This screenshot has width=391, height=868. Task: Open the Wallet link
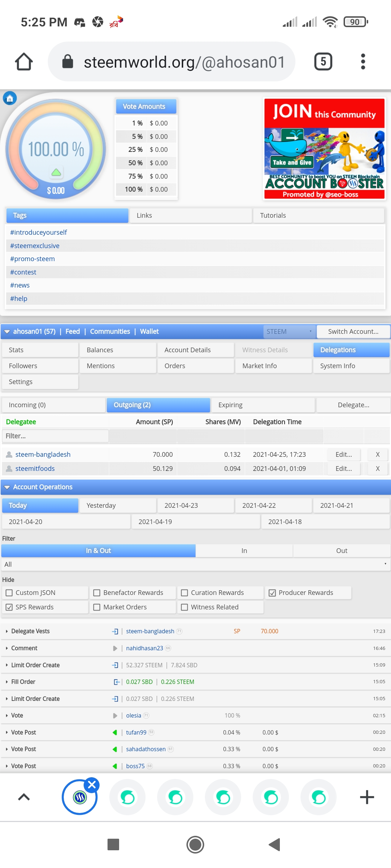click(149, 332)
